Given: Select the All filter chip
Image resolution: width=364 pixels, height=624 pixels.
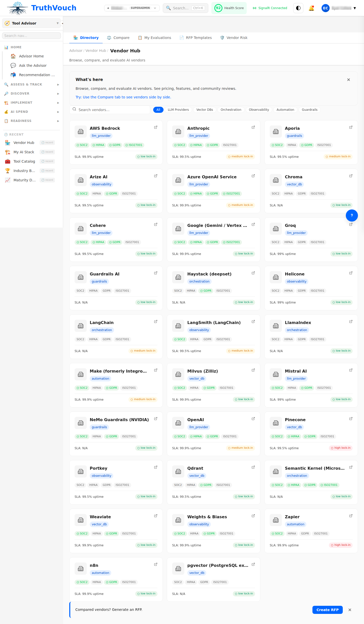Looking at the screenshot, I should coord(158,110).
